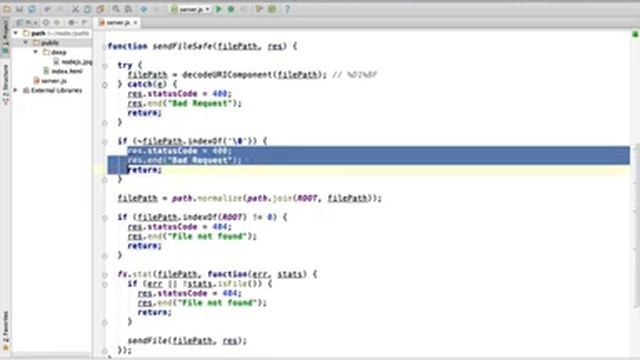Click the green project structure icon
The width and height of the screenshot is (640, 360).
coord(272,9)
